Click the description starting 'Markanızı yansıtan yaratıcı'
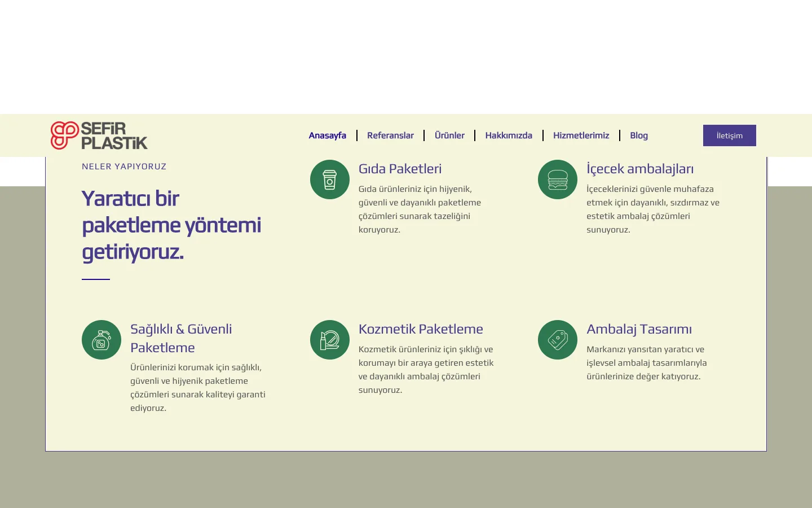The image size is (812, 508). 647,363
